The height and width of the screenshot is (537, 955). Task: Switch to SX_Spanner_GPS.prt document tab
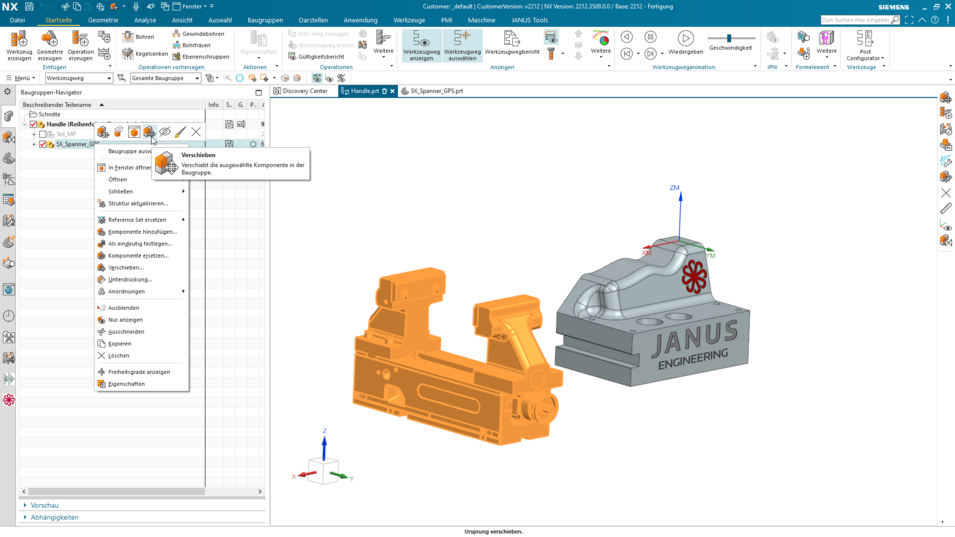pos(432,91)
